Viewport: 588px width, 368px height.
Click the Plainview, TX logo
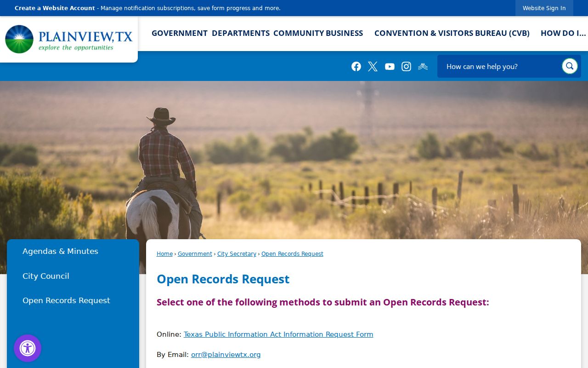[x=69, y=40]
